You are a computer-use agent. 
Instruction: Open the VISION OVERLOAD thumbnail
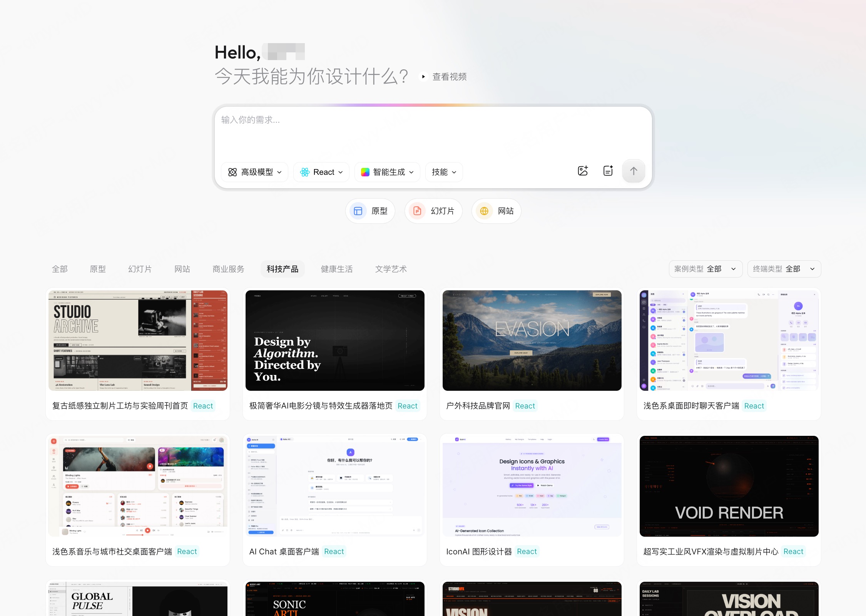click(729, 599)
